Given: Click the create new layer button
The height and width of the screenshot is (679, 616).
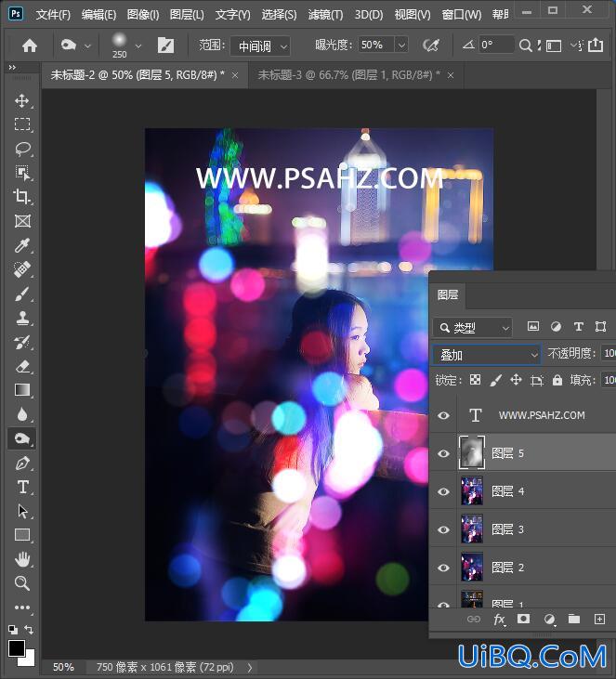Looking at the screenshot, I should (599, 619).
